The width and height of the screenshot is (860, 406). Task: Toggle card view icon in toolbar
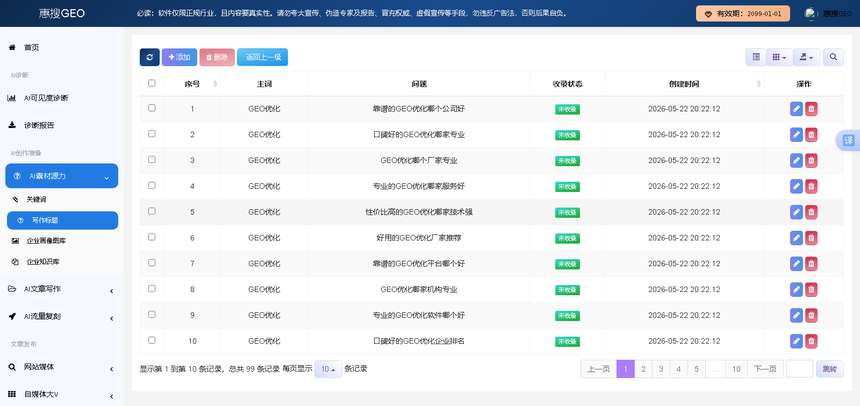756,57
